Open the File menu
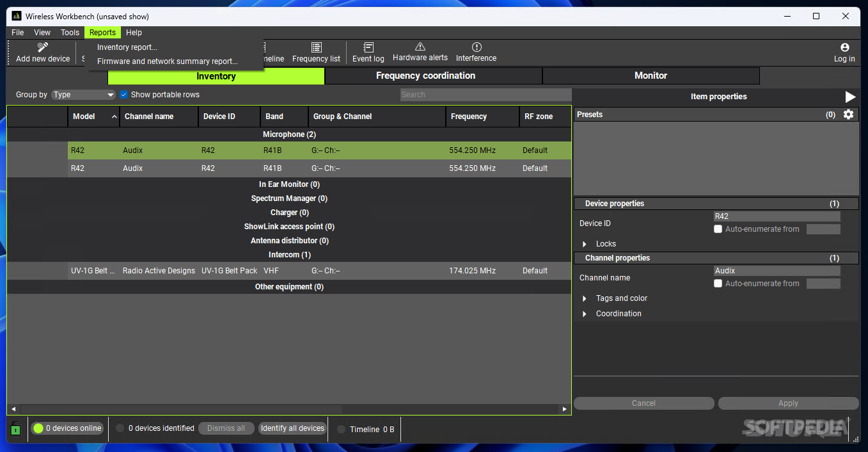 click(x=18, y=33)
